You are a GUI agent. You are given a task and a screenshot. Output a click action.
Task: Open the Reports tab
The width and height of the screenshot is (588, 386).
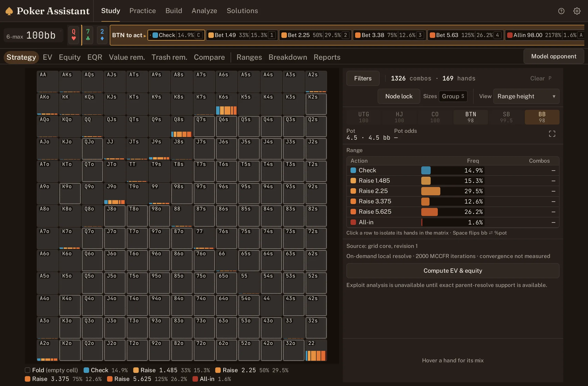[x=327, y=57]
